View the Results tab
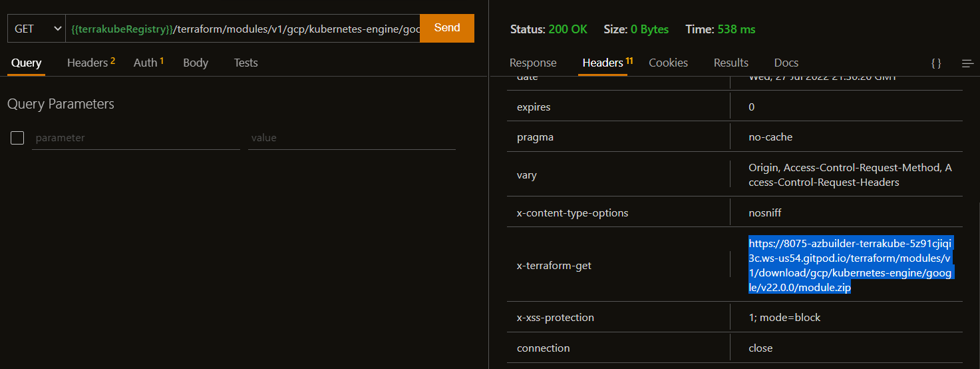The image size is (980, 369). click(731, 63)
